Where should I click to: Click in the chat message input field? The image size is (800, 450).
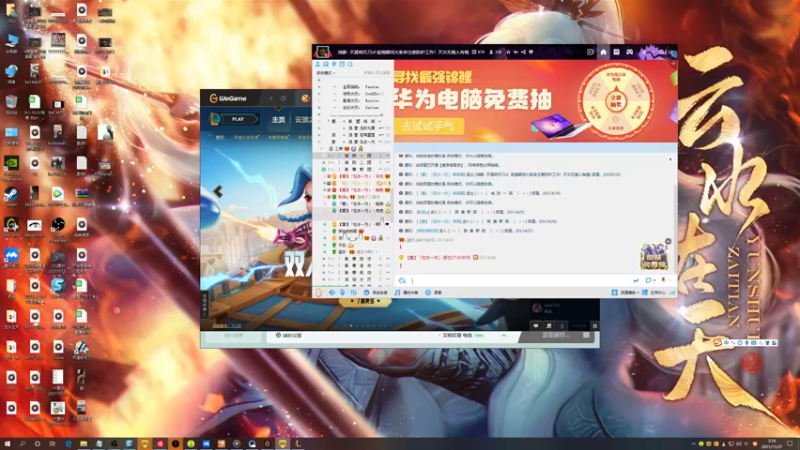point(520,280)
